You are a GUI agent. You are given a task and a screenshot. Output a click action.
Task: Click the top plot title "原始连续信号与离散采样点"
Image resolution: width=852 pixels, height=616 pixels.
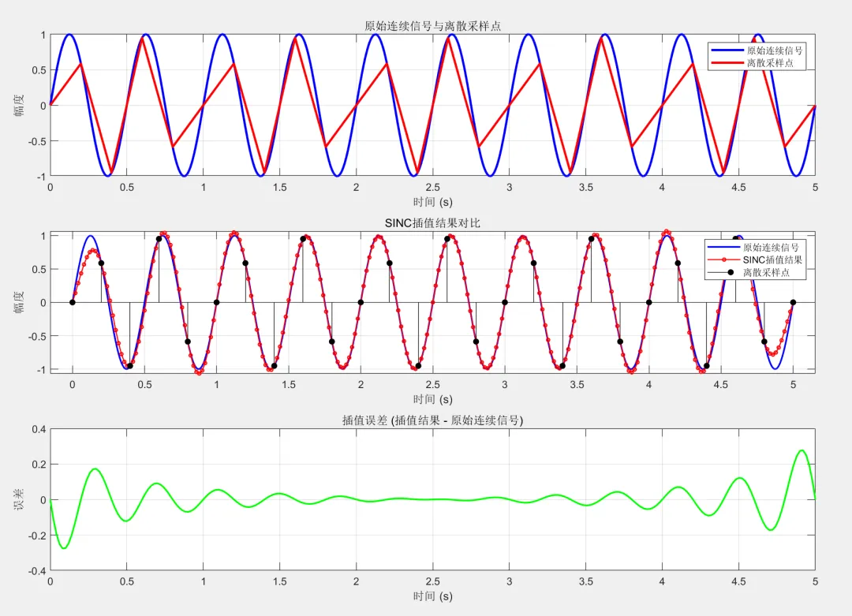[x=432, y=26]
